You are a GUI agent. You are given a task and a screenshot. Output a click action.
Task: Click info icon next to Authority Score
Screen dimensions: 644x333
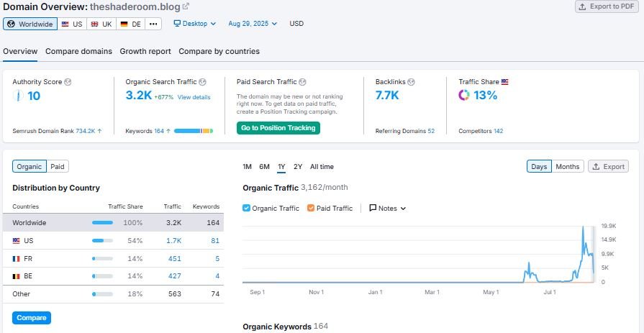click(68, 82)
